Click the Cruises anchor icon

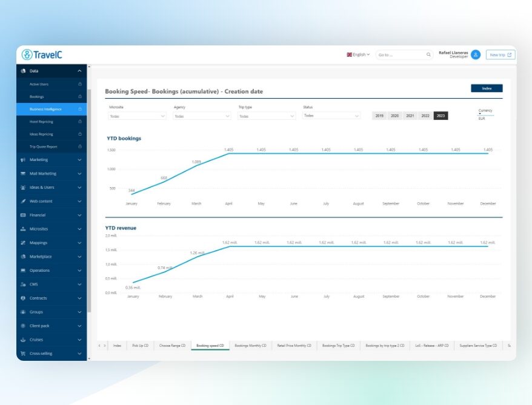tap(23, 340)
